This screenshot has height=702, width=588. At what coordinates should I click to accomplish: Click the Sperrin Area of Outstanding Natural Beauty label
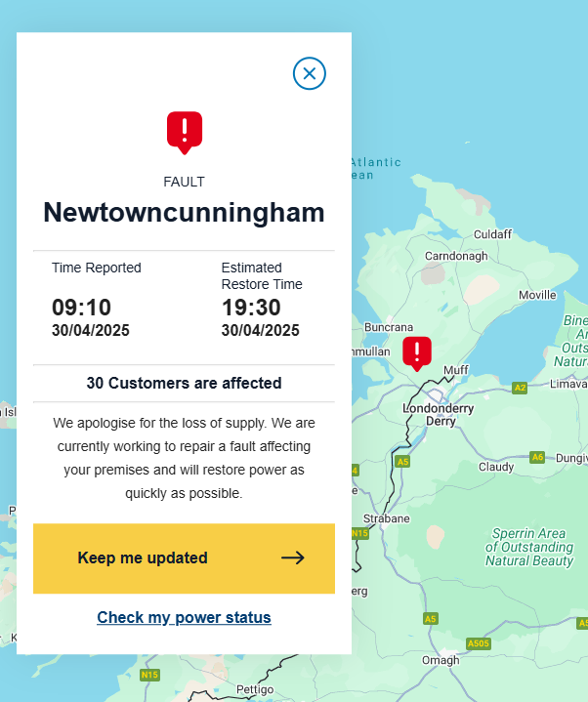[528, 547]
